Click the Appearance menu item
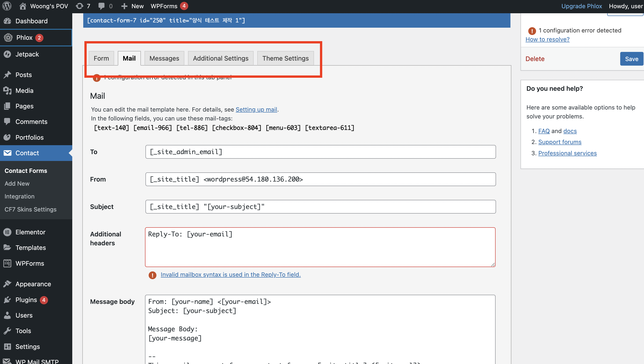The image size is (644, 364). point(33,284)
